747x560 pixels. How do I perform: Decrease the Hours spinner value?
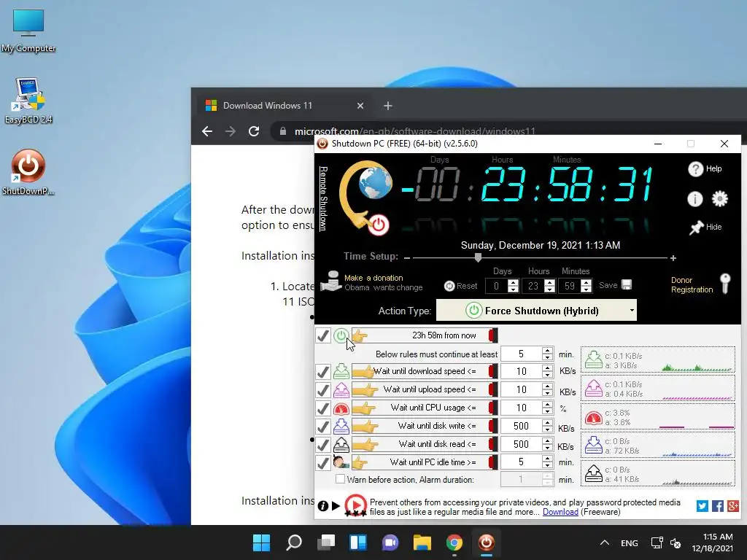[550, 289]
